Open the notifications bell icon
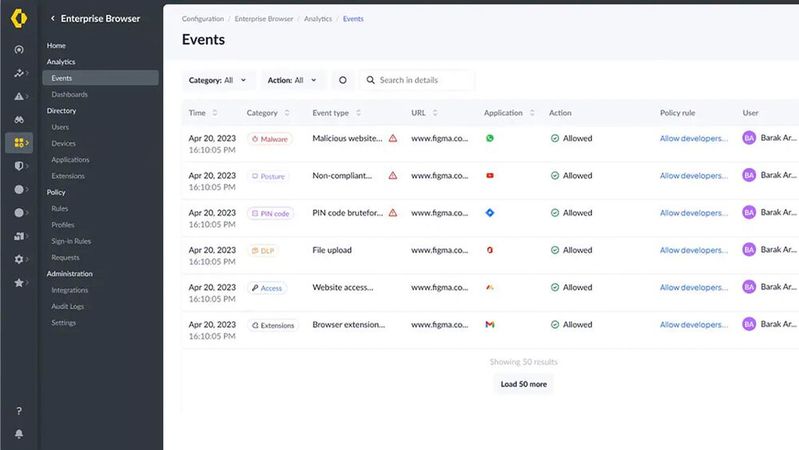The image size is (799, 450). [19, 434]
